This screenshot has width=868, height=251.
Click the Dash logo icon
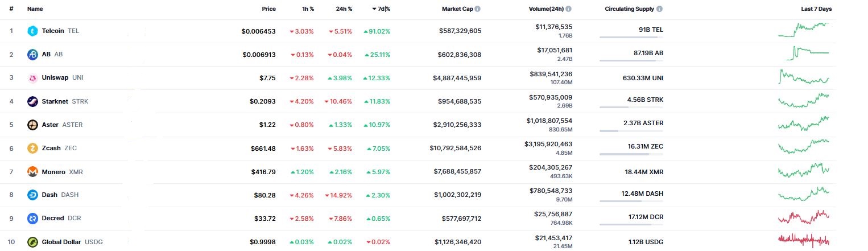click(32, 195)
